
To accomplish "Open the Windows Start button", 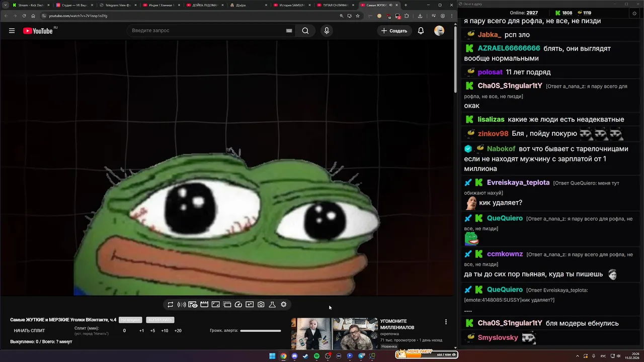I will tap(272, 356).
